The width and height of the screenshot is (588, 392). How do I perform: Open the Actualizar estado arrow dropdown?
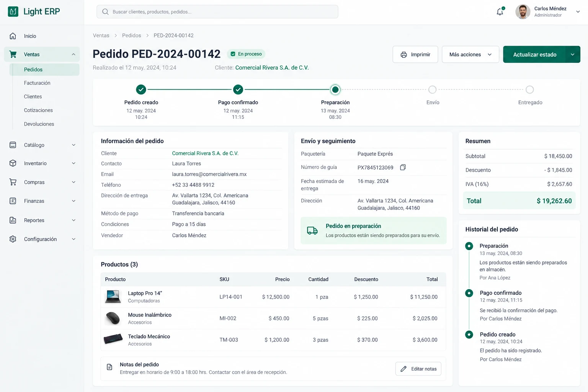click(573, 54)
